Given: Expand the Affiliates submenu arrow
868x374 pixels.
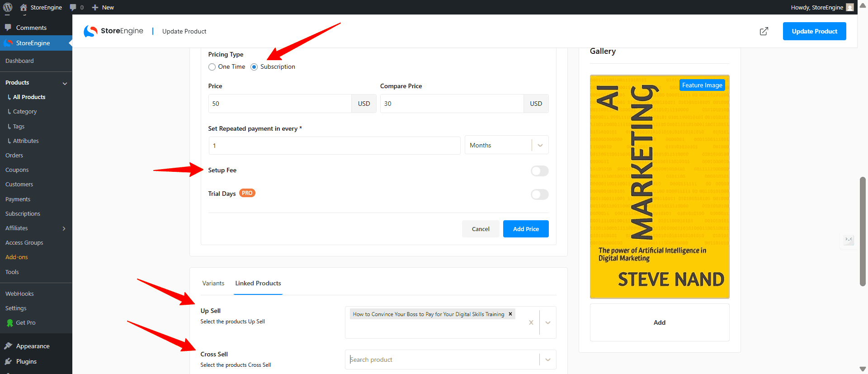Looking at the screenshot, I should tap(64, 228).
